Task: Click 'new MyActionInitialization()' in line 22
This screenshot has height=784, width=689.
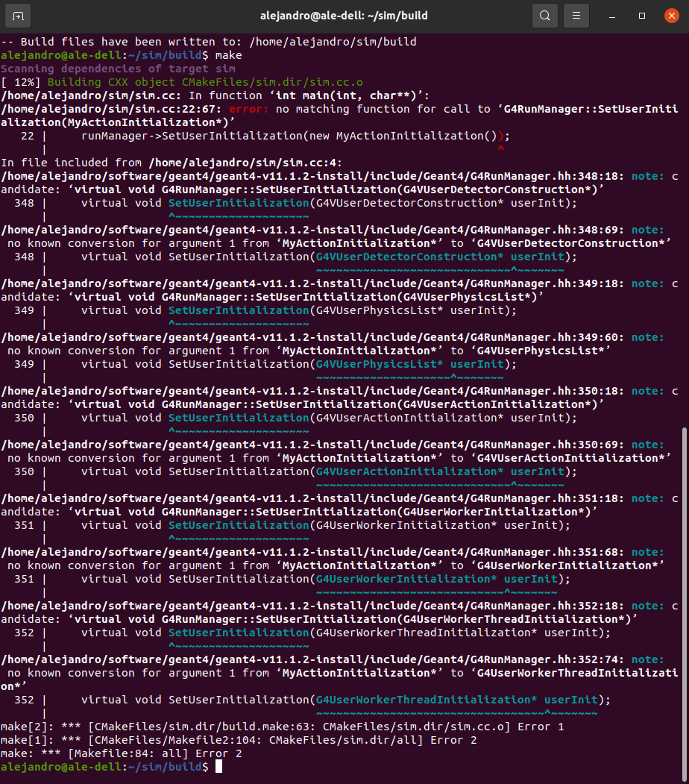Action: [403, 136]
